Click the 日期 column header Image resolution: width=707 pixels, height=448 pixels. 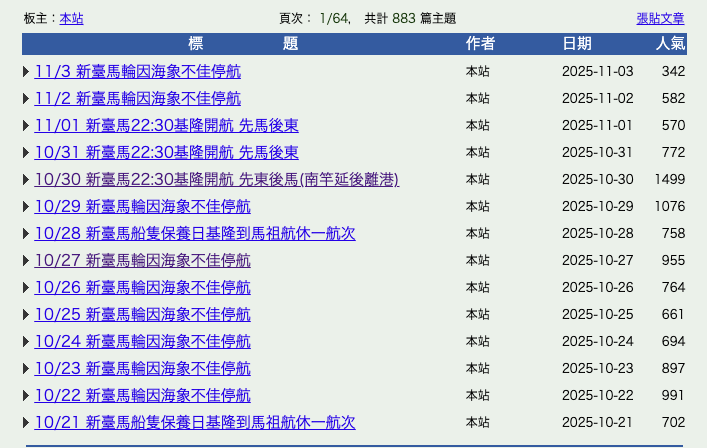(x=576, y=44)
